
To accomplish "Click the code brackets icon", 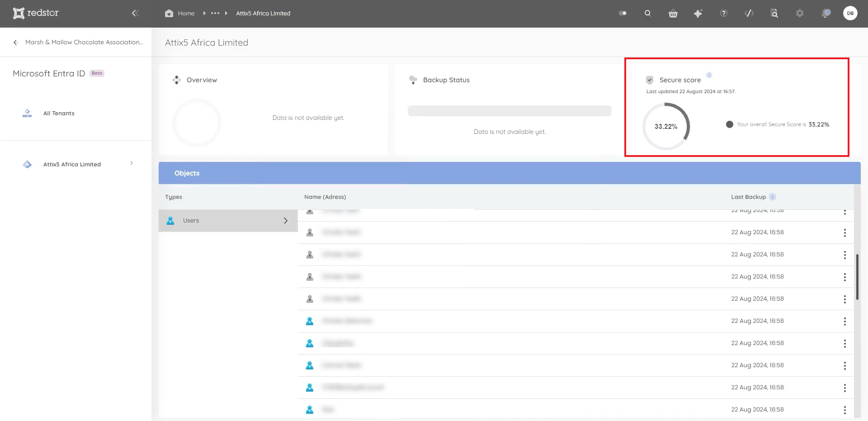I will pos(749,13).
